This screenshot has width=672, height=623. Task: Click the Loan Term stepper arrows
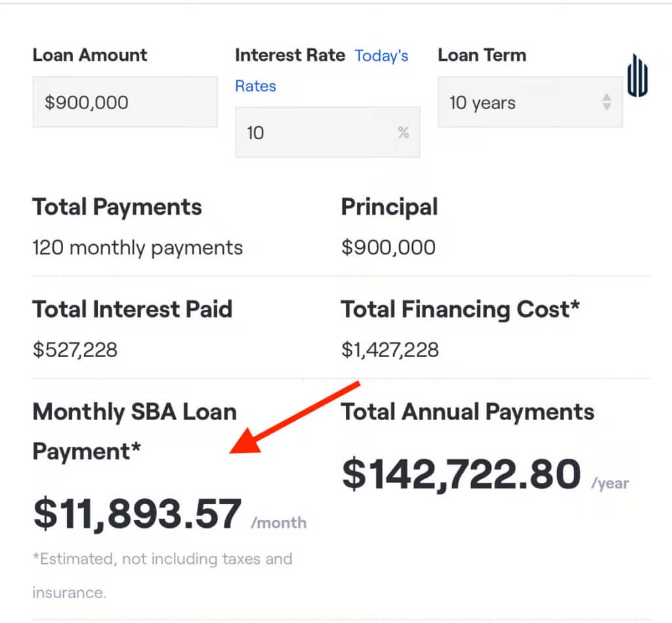tap(606, 102)
